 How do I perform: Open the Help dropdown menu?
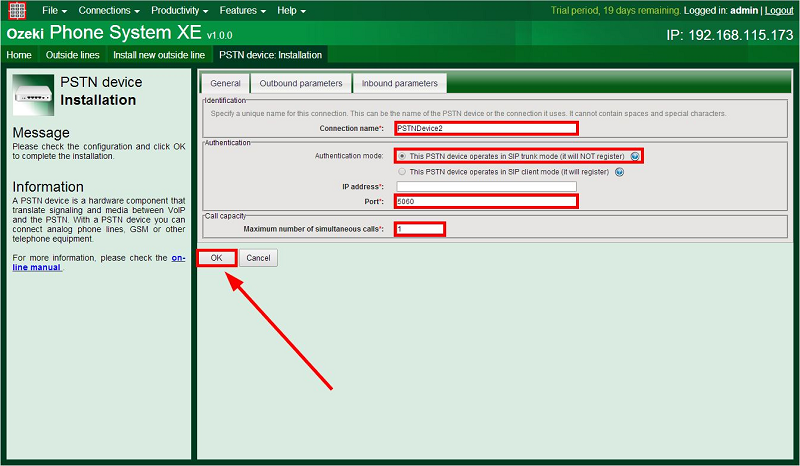(x=291, y=10)
